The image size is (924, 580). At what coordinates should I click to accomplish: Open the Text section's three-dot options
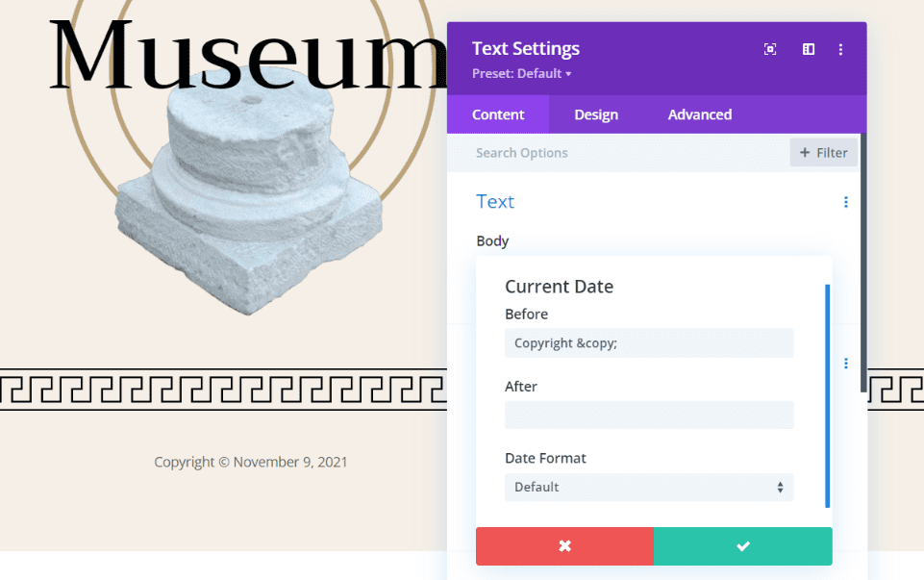tap(846, 202)
